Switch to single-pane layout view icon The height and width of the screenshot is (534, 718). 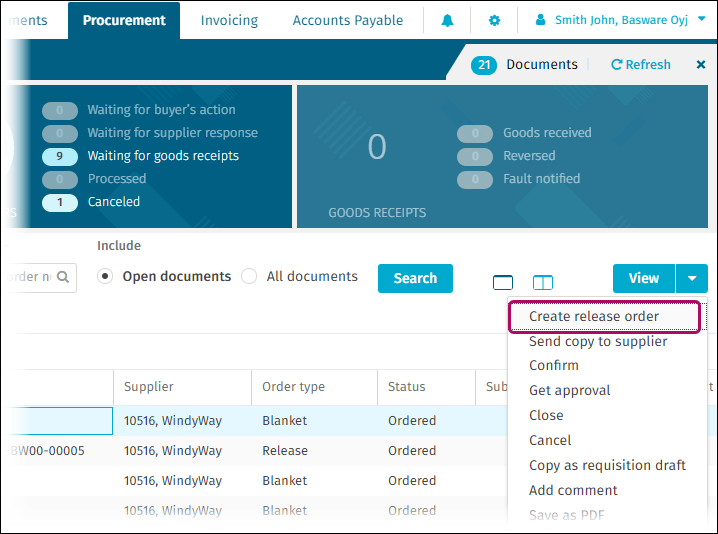coord(503,282)
